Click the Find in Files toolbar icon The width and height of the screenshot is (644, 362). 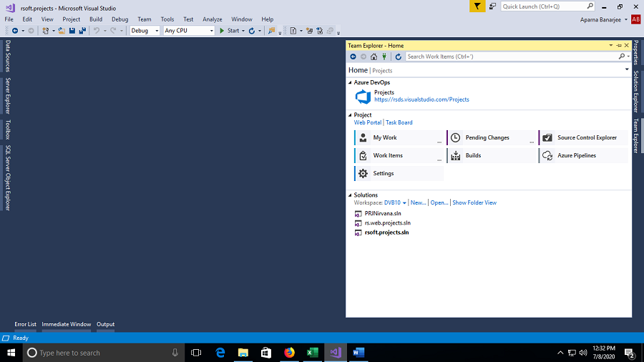click(271, 31)
